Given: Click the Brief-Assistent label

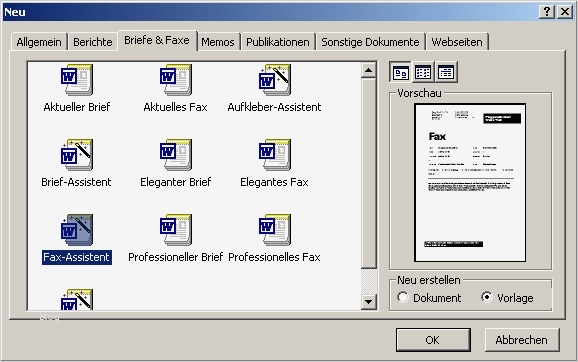Looking at the screenshot, I should (x=76, y=182).
